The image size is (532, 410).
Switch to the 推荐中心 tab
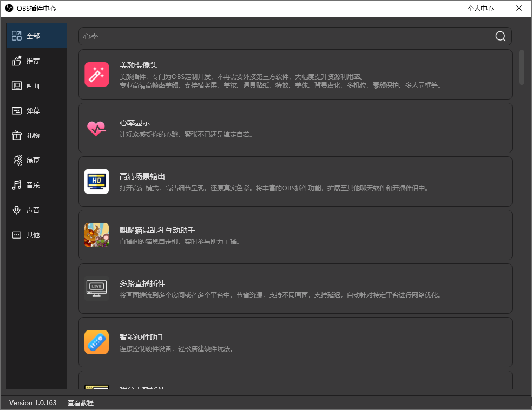coord(31,61)
